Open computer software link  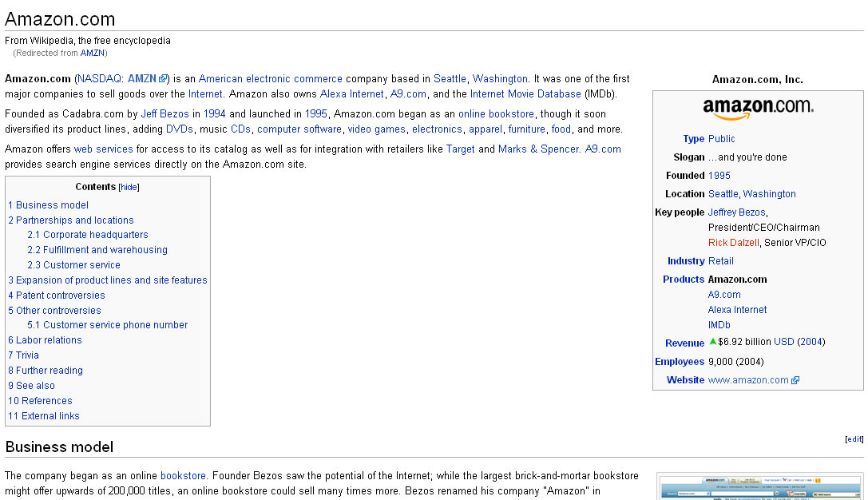pyautogui.click(x=299, y=129)
